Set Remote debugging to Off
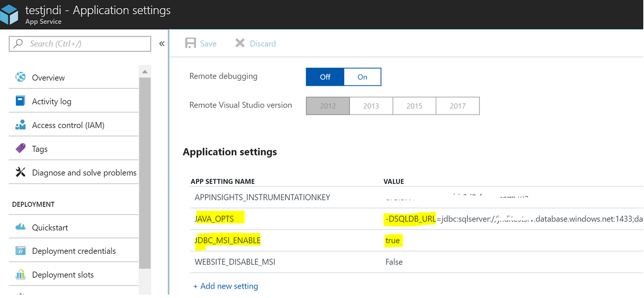The width and height of the screenshot is (644, 298). 324,76
